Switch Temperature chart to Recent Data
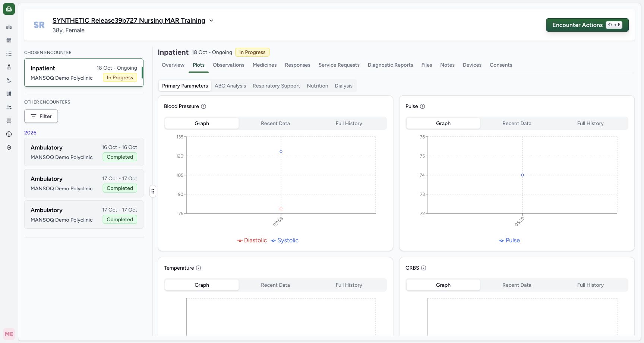The width and height of the screenshot is (644, 343). (275, 285)
